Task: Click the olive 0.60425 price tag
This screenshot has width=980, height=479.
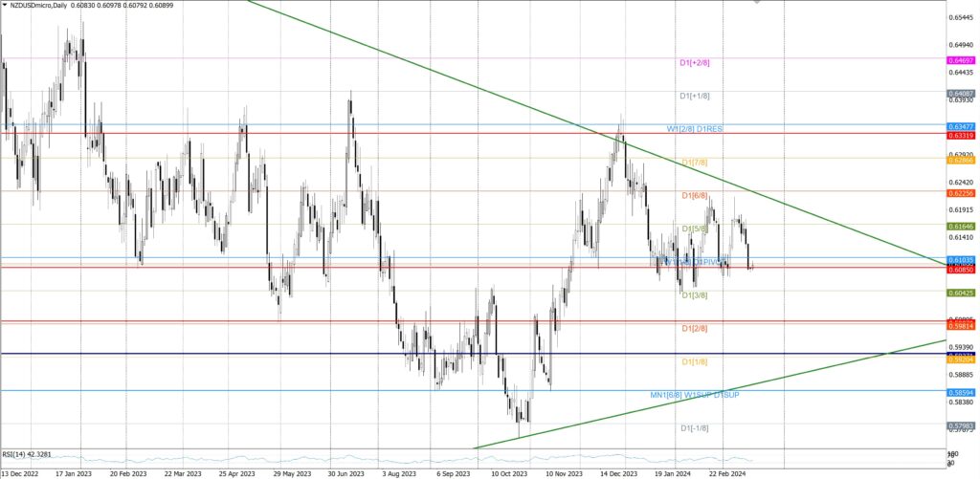Action: click(962, 292)
